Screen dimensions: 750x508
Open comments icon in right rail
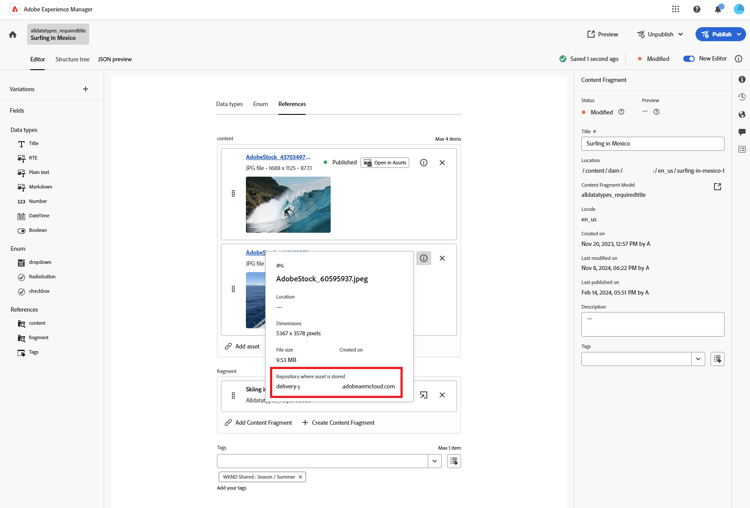pos(742,132)
